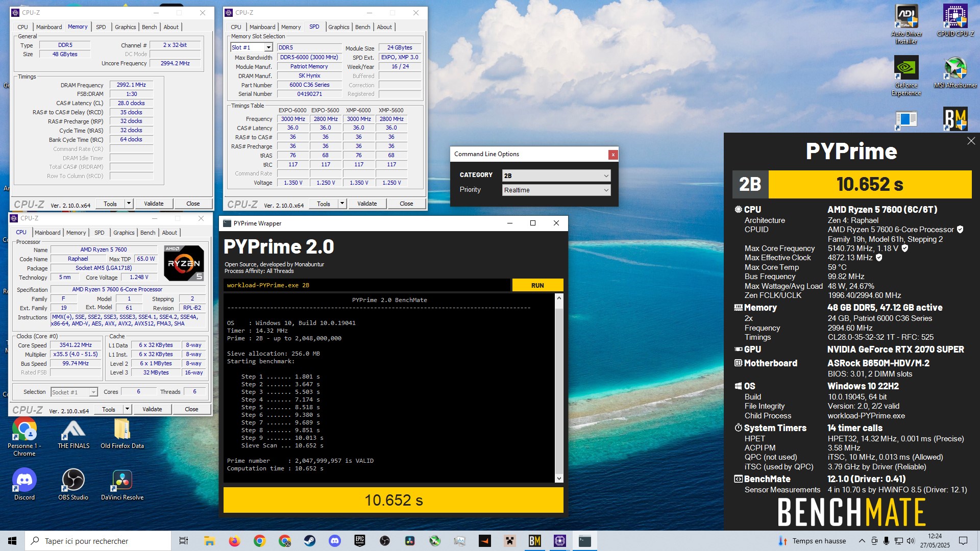Open OBS Studio from the taskbar

(385, 541)
